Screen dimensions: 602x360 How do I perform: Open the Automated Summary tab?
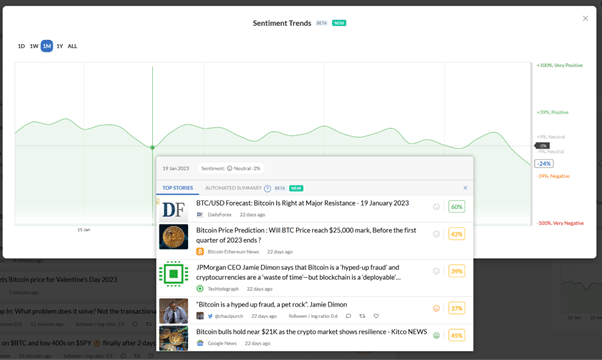click(233, 188)
